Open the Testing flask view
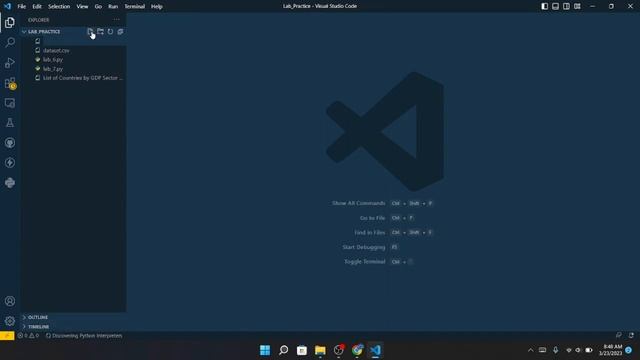The image size is (640, 360). [x=10, y=123]
